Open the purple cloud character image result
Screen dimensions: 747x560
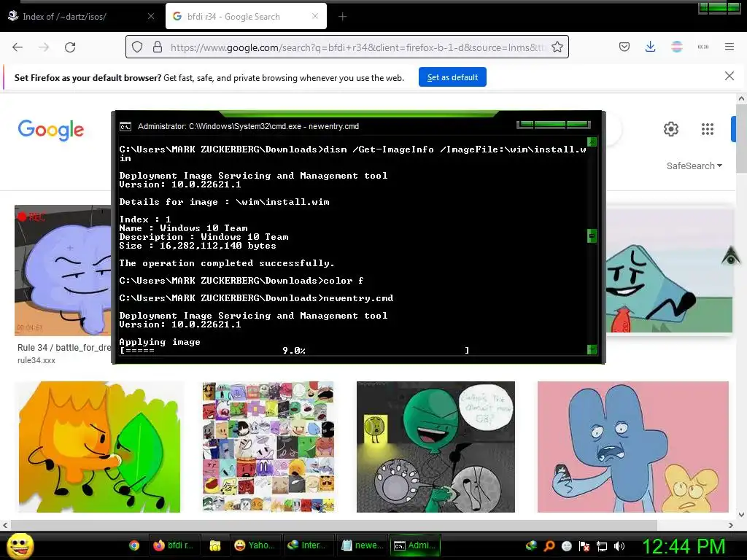tap(63, 271)
